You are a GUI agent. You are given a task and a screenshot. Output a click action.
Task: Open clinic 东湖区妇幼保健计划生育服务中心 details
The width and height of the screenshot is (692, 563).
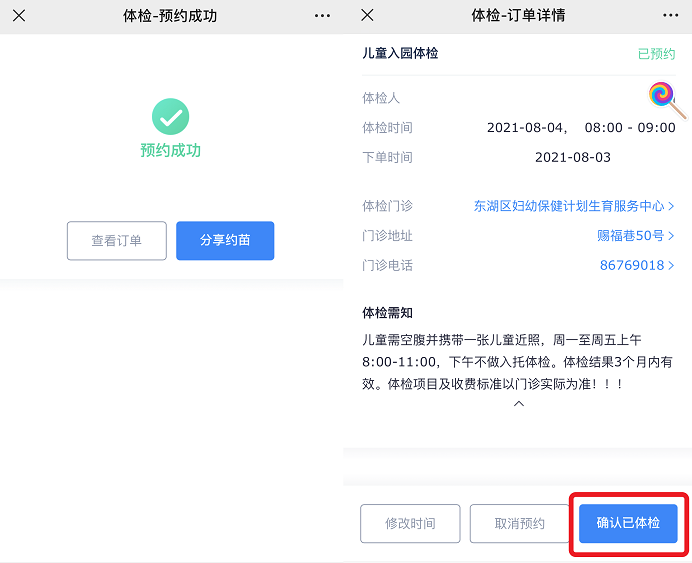tap(573, 206)
